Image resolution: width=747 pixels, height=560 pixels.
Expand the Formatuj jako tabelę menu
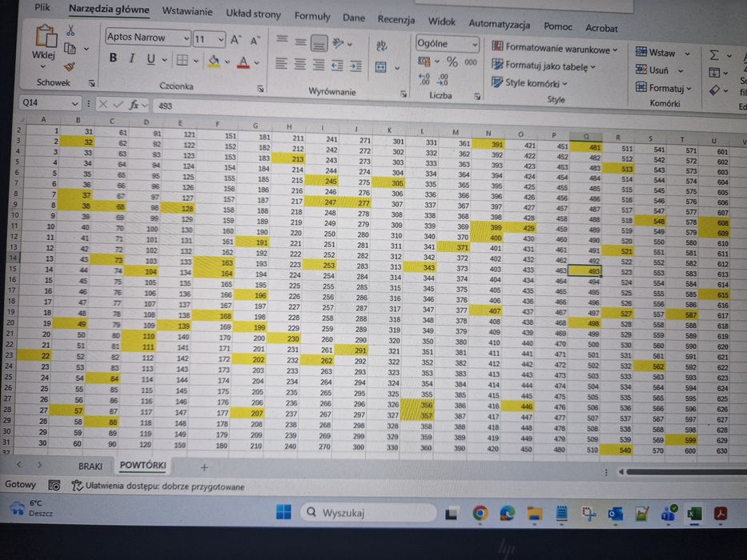click(x=544, y=66)
